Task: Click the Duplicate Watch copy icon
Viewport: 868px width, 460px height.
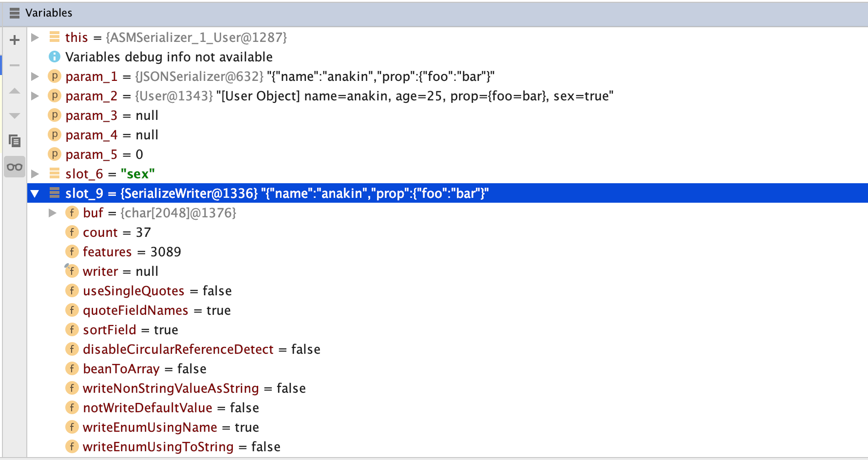Action: [15, 141]
